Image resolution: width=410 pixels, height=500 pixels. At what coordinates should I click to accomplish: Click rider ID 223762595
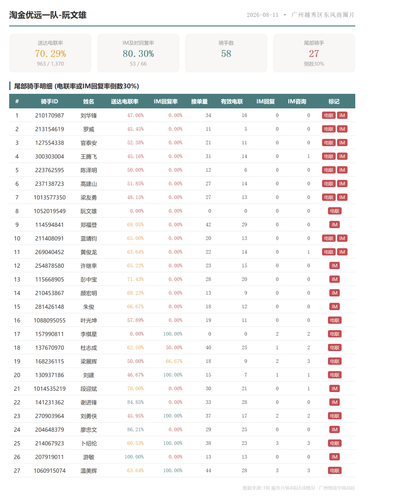pyautogui.click(x=50, y=170)
